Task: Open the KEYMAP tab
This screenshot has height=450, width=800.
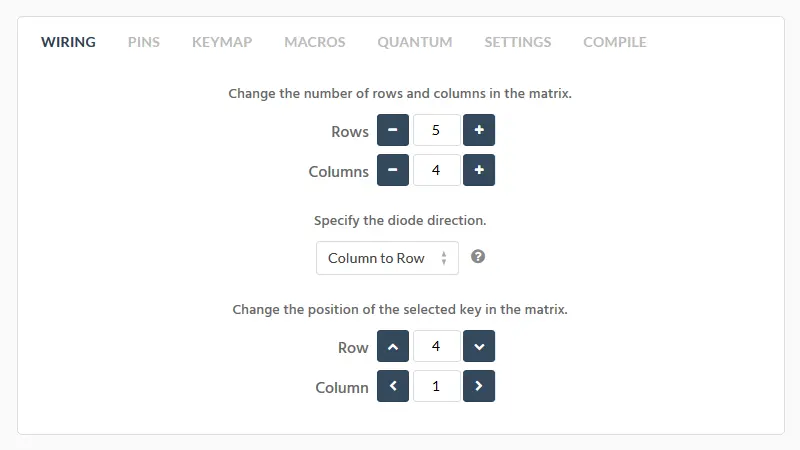Action: pos(222,42)
